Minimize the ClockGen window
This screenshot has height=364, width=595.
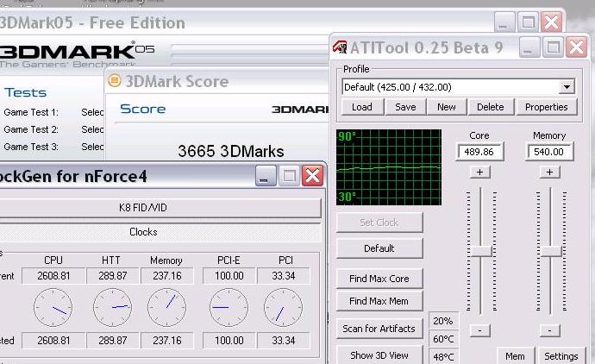(x=266, y=176)
